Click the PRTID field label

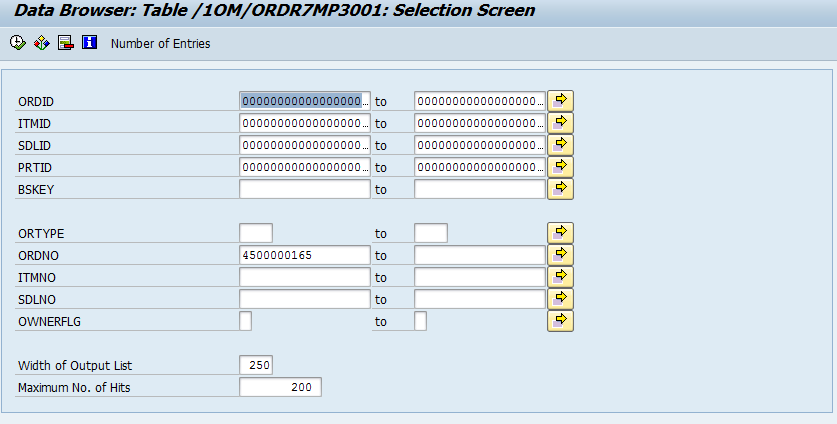click(35, 168)
